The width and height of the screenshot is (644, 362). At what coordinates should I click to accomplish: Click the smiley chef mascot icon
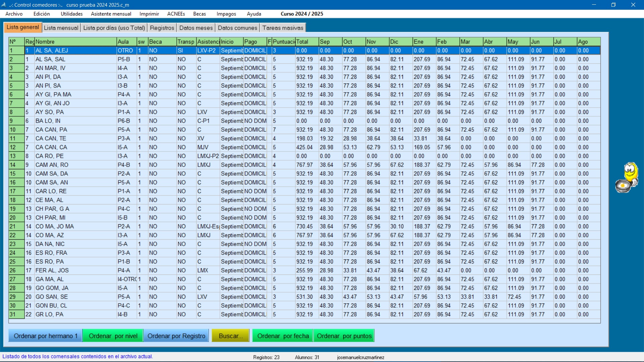point(627,178)
